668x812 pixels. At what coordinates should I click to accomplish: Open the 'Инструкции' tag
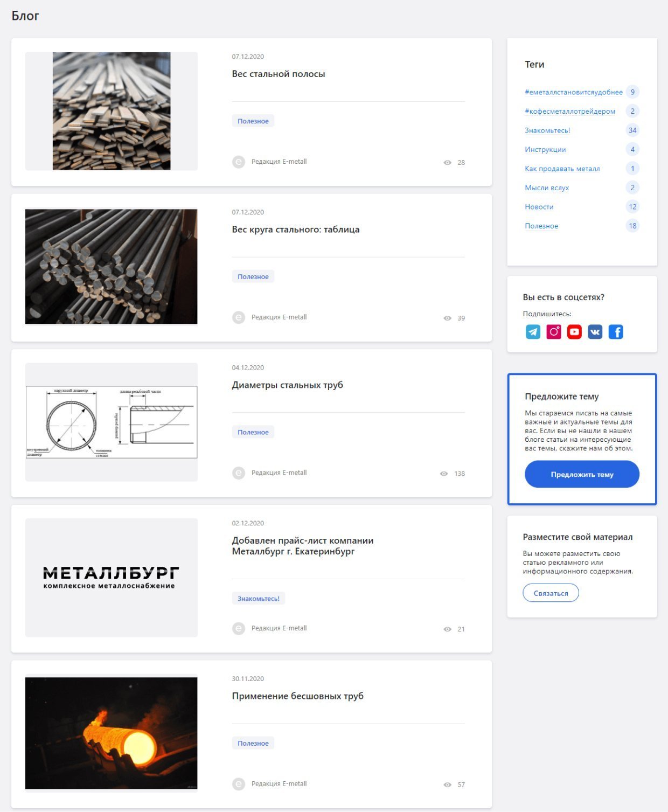click(545, 149)
